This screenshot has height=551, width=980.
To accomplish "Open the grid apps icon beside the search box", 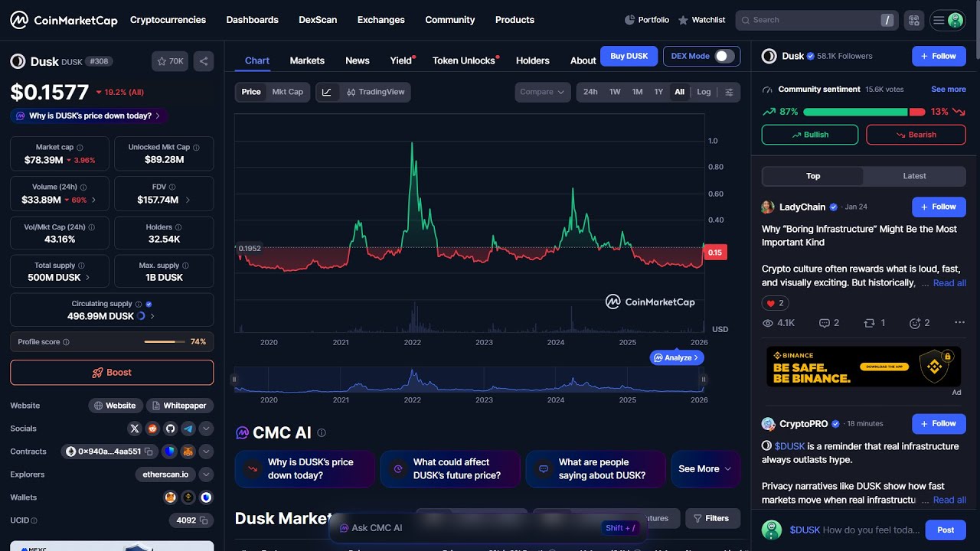I will (913, 21).
